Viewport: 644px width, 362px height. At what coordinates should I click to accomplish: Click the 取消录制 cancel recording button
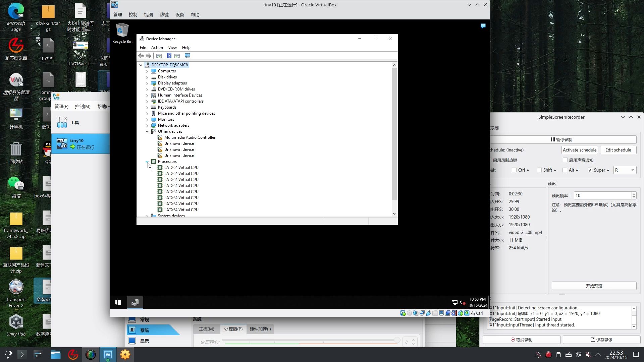pyautogui.click(x=522, y=340)
